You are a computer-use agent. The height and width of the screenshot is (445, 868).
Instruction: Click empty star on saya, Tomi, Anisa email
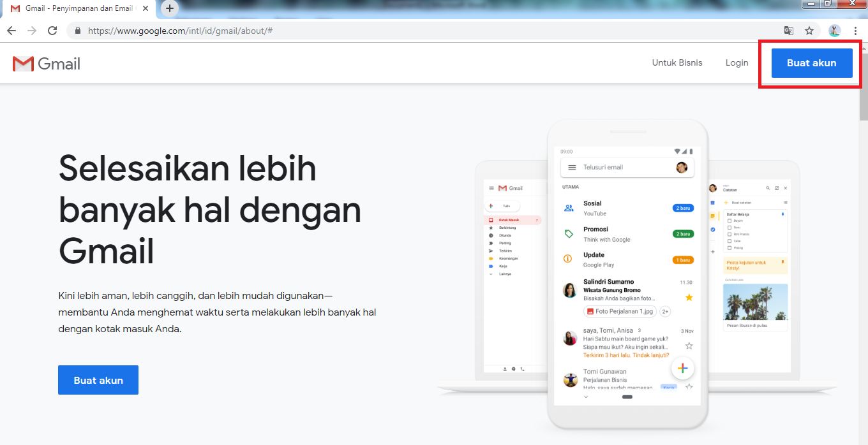coord(689,346)
